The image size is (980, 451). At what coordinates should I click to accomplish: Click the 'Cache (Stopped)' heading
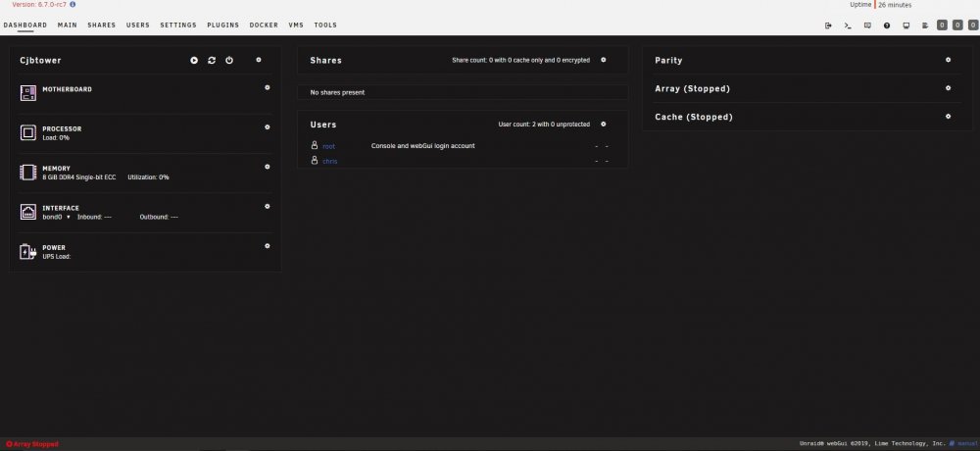point(694,117)
